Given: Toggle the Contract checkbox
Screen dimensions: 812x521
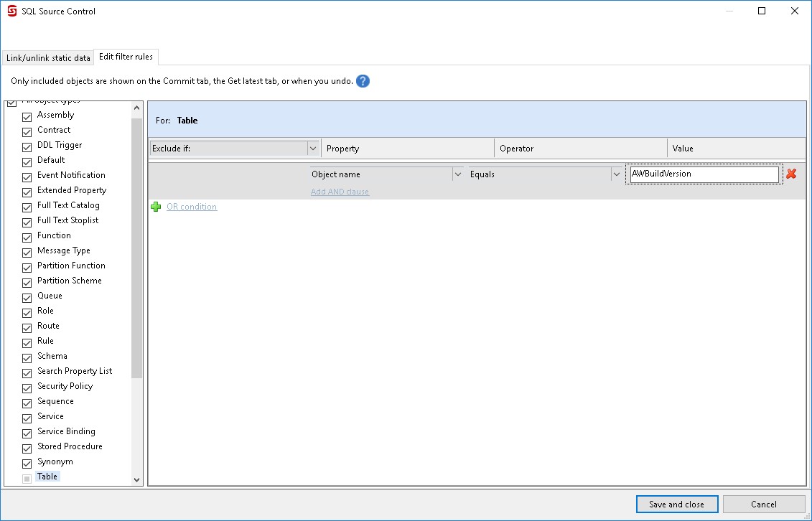Looking at the screenshot, I should (27, 132).
